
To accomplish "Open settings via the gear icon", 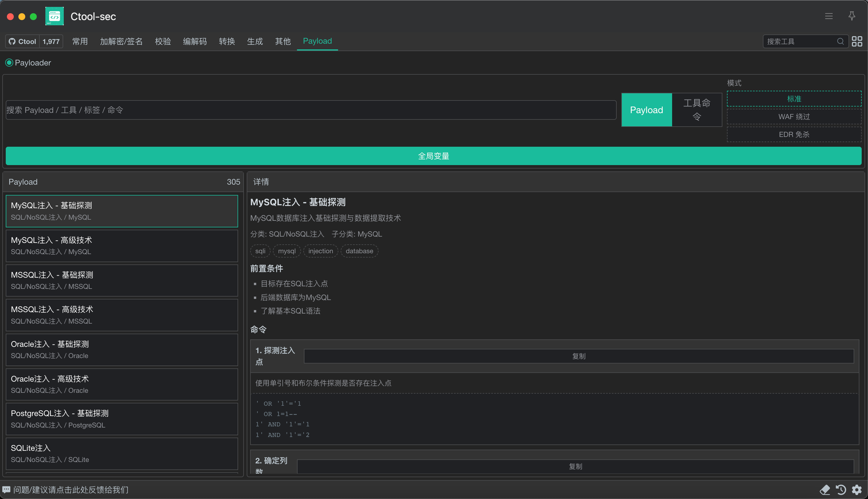I will [x=857, y=490].
